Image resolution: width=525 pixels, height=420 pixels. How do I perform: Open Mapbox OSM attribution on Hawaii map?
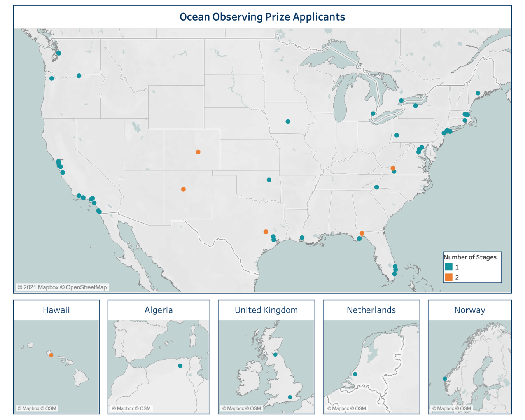(x=37, y=408)
